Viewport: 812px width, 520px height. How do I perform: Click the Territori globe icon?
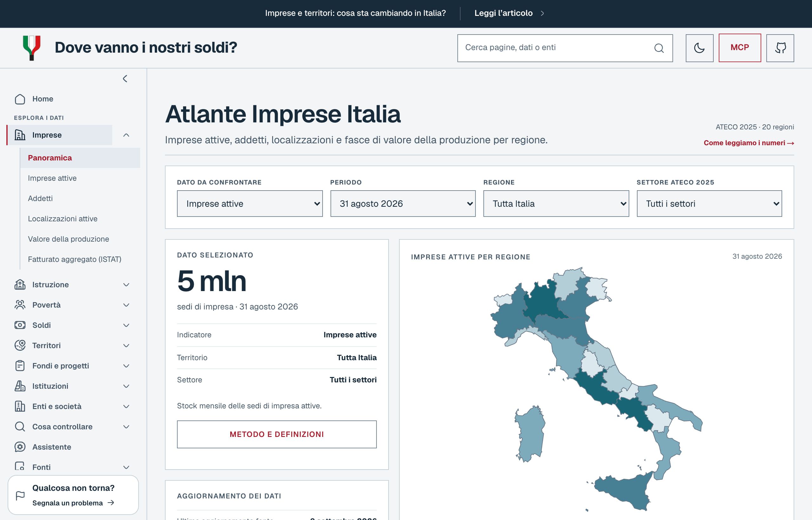tap(20, 345)
